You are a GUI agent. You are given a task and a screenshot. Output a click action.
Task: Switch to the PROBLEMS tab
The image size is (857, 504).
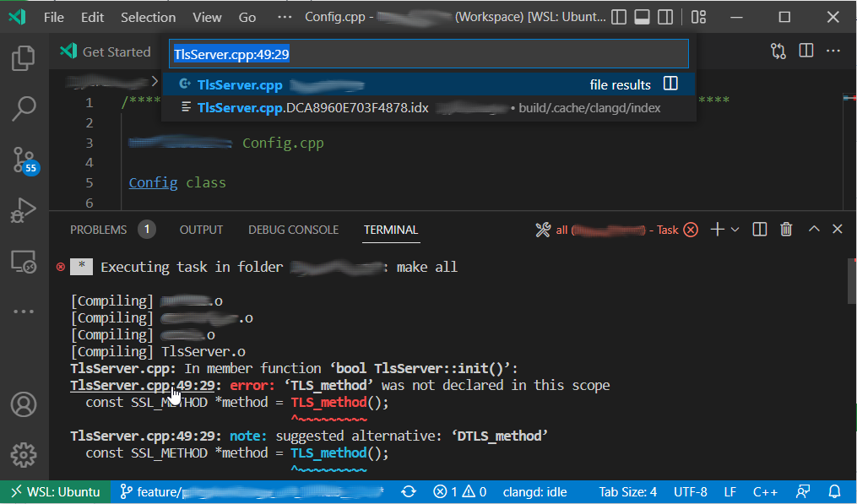pyautogui.click(x=99, y=229)
